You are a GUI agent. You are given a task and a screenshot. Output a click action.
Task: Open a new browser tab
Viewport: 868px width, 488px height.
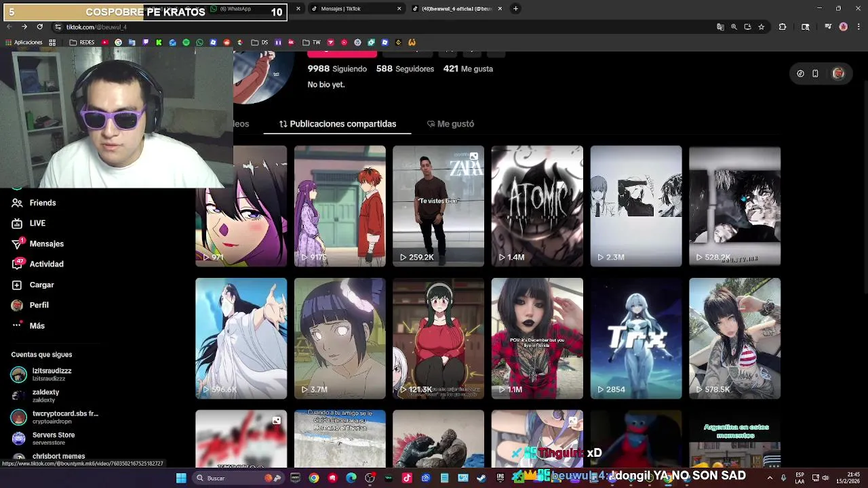point(515,9)
